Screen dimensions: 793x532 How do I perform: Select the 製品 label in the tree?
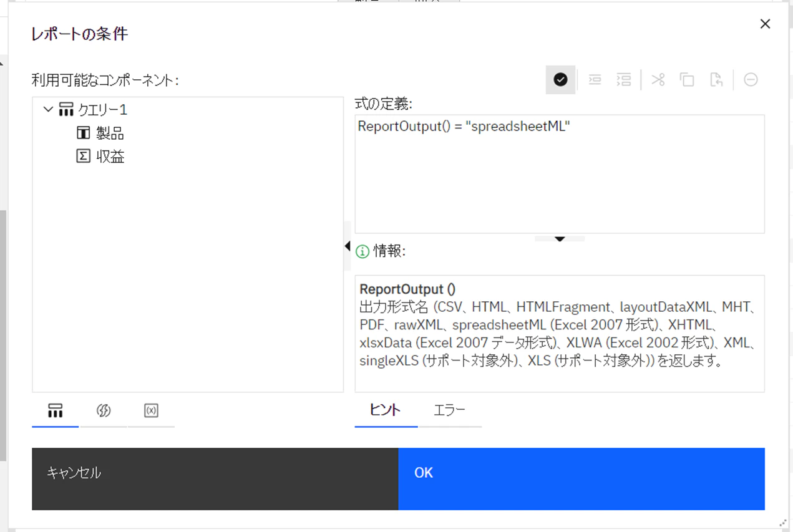[x=110, y=133]
